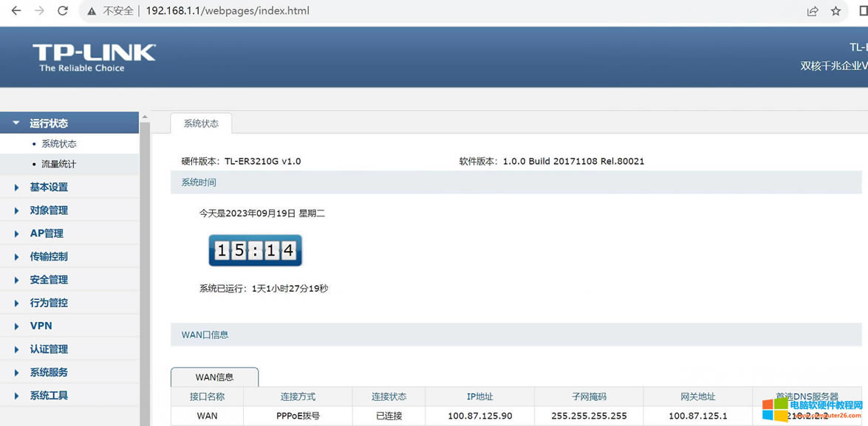Viewport: 868px width, 426px height.
Task: Select the 系统状态 tab
Action: 201,123
